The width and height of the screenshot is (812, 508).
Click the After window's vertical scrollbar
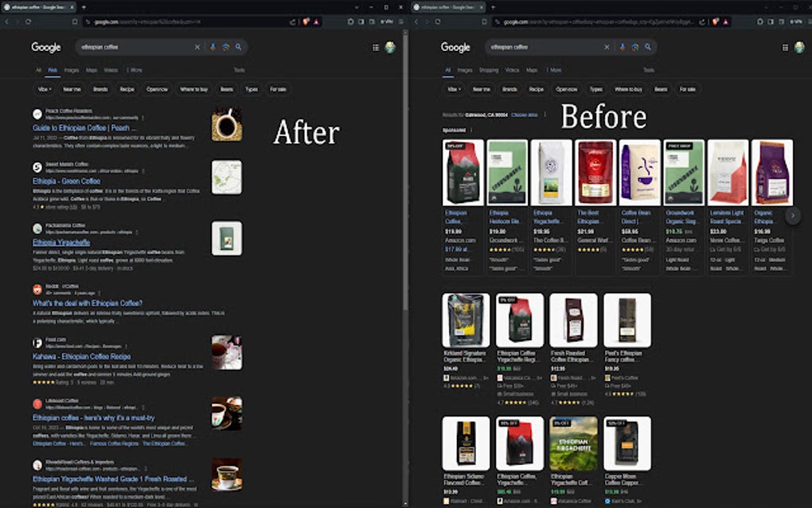pos(405,171)
